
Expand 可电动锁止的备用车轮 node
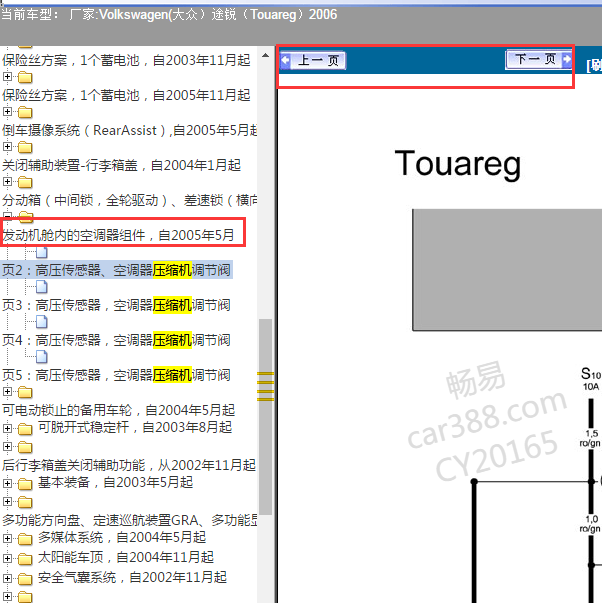pos(7,391)
